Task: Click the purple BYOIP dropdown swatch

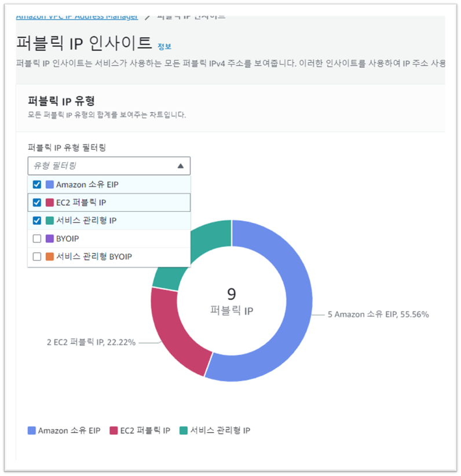Action: [49, 239]
